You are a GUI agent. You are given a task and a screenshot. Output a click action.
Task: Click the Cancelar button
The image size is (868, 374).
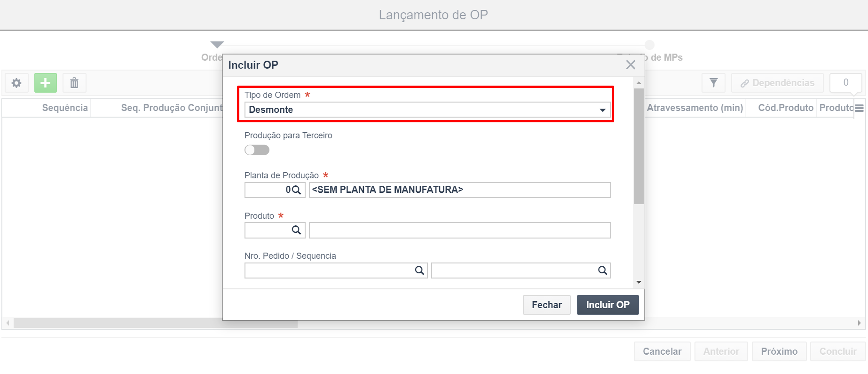(662, 351)
